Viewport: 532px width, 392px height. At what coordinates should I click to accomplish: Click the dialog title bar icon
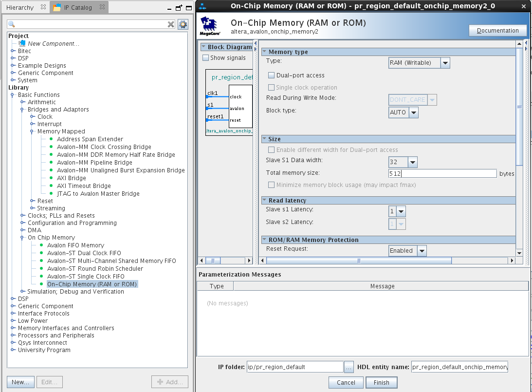(x=202, y=6)
